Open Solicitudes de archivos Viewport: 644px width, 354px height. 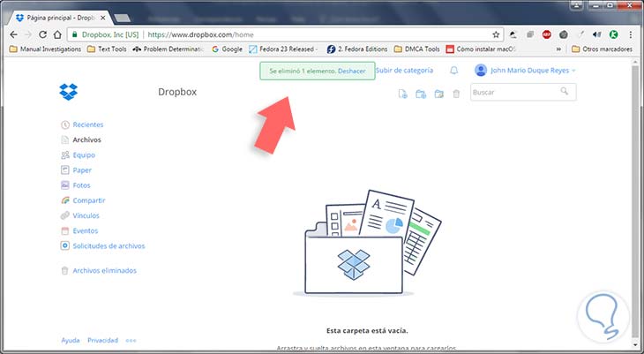pos(109,246)
